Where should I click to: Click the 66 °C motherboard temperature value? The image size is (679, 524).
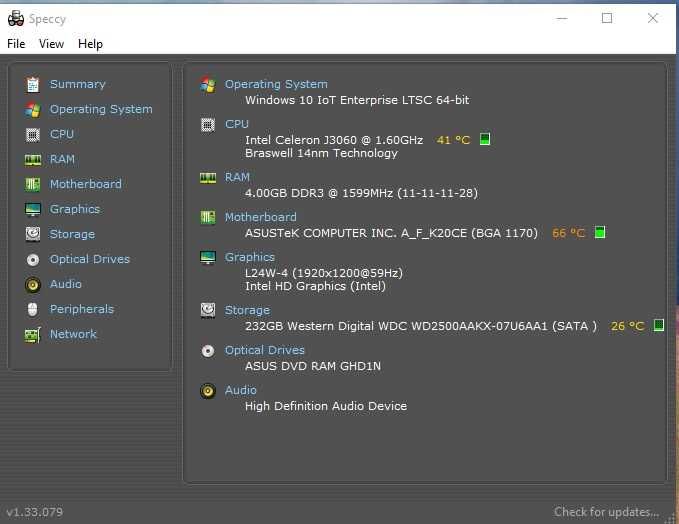(568, 233)
